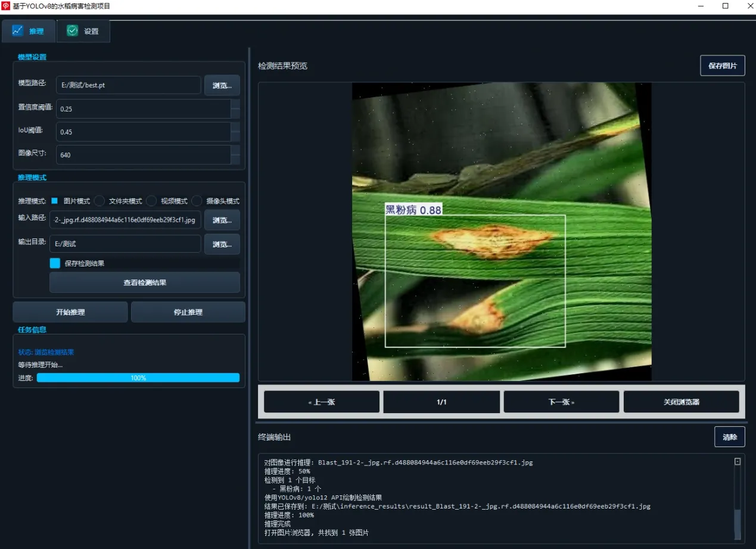Click the chart icon on the 推理 tab

pos(18,31)
